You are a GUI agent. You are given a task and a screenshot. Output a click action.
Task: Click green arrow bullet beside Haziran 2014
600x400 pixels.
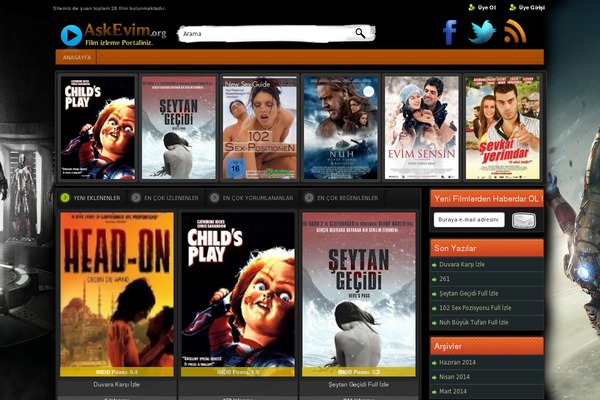[x=434, y=363]
